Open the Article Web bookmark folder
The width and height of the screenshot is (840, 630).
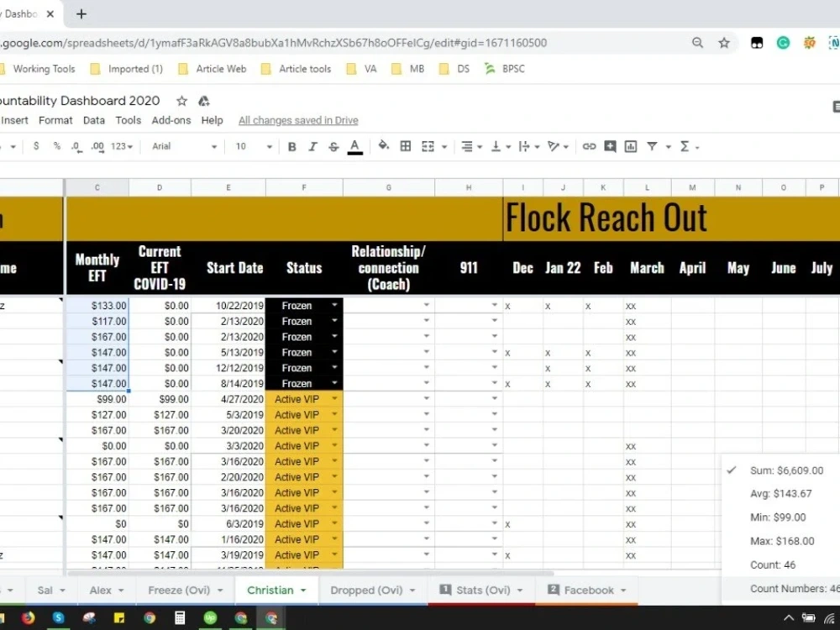(x=213, y=69)
